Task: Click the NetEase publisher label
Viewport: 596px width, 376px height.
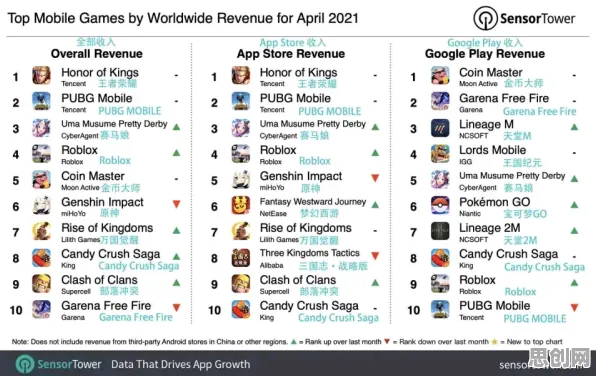Action: click(273, 214)
